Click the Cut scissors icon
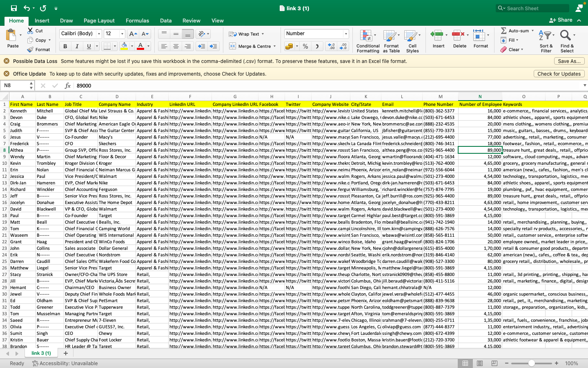 (x=30, y=31)
